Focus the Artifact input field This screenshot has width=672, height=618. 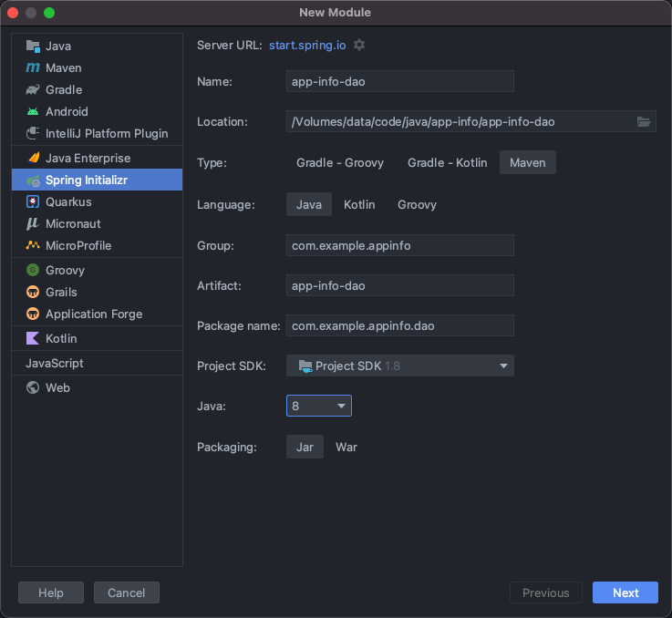pyautogui.click(x=400, y=286)
